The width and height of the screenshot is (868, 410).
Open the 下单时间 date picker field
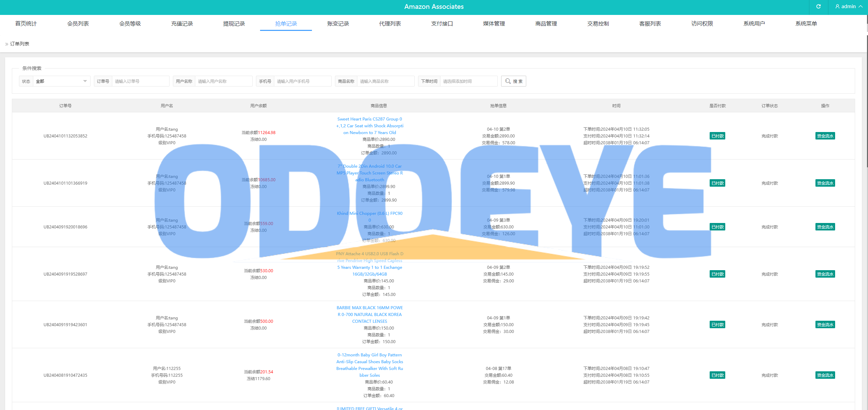click(x=469, y=81)
